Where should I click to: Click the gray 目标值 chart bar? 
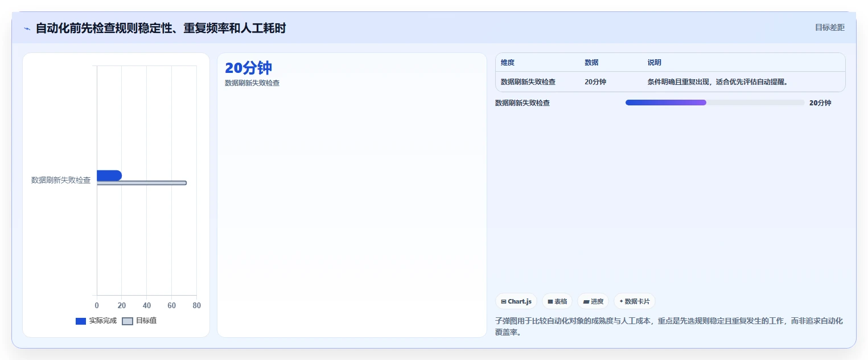142,183
